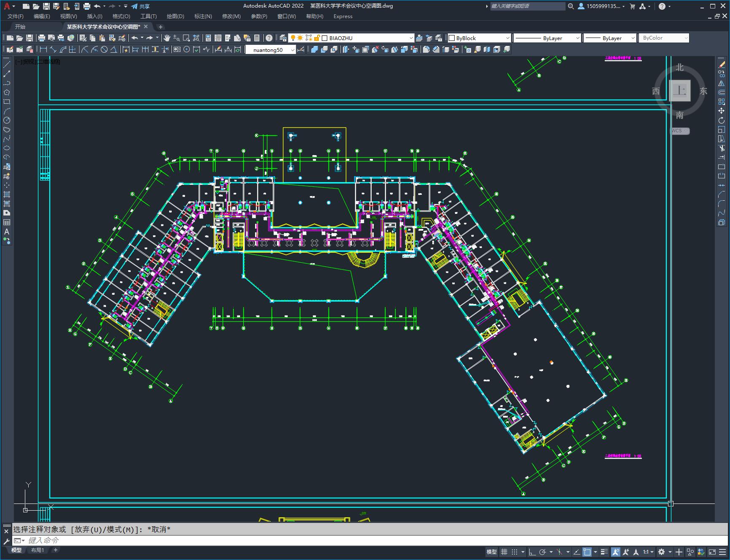730x560 pixels.
Task: Select the Rotate tool in right toolbar
Action: (722, 120)
